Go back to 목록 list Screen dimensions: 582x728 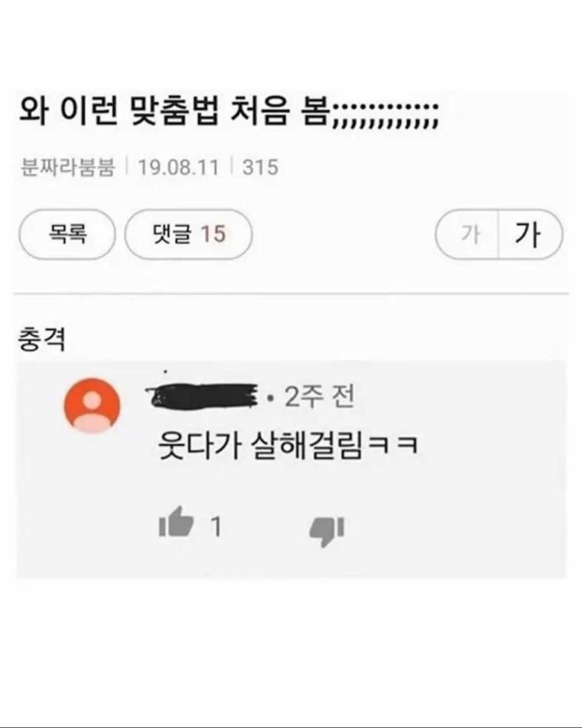point(67,234)
